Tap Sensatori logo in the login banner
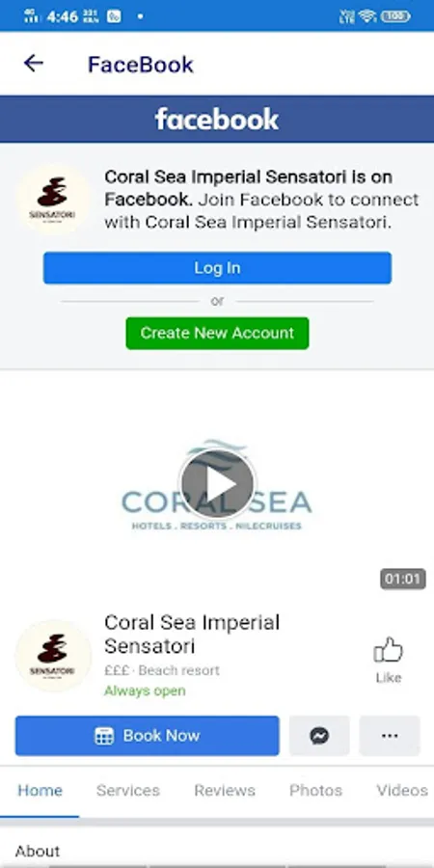This screenshot has width=434, height=868. (53, 200)
